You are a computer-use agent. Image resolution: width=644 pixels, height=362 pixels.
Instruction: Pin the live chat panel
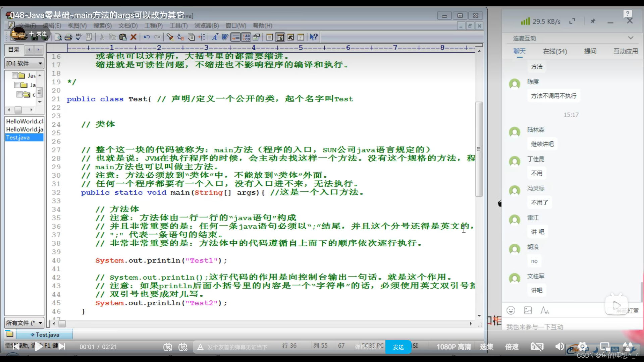coord(593,21)
